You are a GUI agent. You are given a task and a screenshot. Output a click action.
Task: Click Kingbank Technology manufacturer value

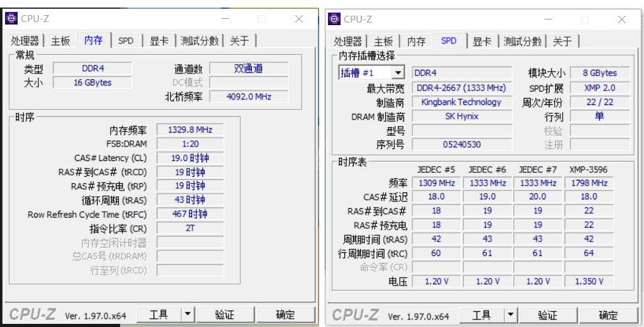pyautogui.click(x=461, y=102)
